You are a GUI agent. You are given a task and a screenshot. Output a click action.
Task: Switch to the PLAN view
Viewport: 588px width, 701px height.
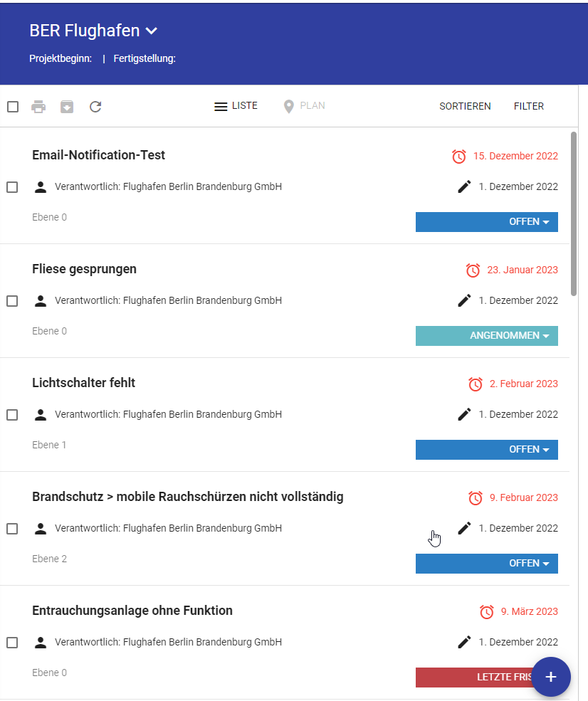click(304, 106)
